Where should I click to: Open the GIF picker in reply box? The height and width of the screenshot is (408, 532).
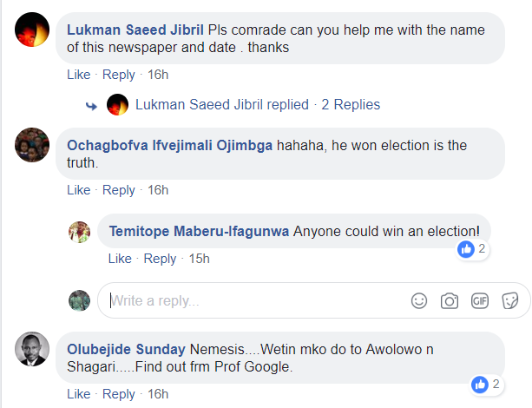click(x=480, y=300)
